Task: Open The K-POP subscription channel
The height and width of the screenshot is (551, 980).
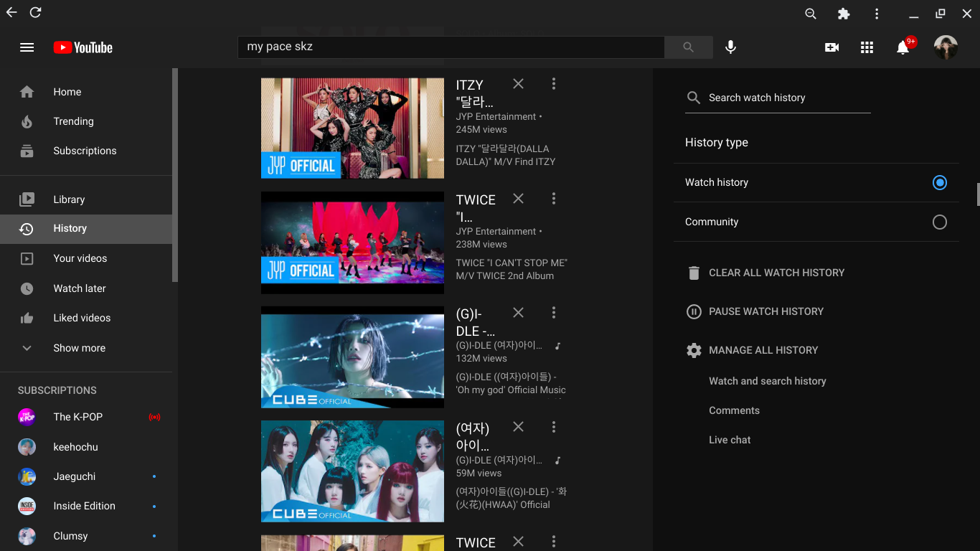Action: pos(86,417)
